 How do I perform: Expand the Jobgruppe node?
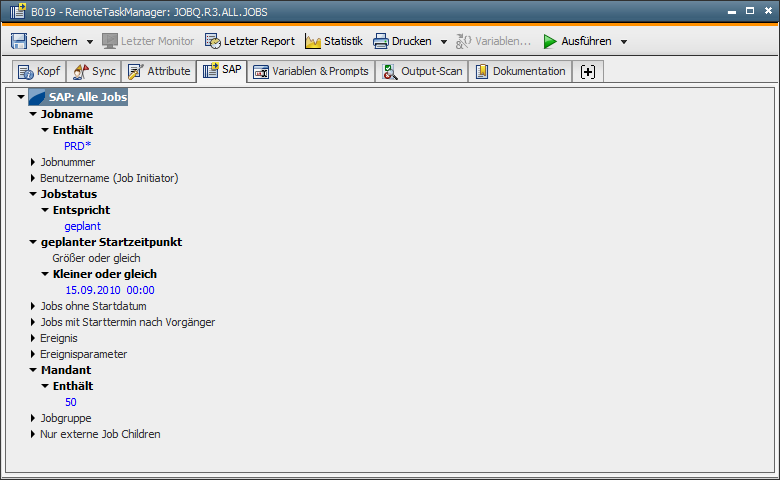(33, 418)
